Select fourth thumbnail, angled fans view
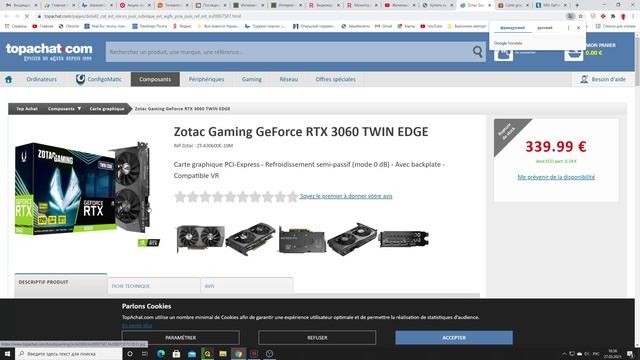 point(352,239)
